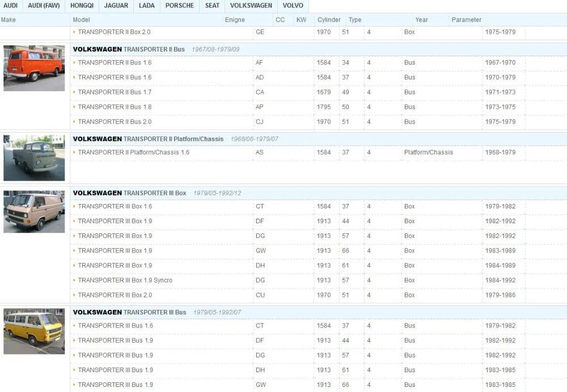567x392 pixels.
Task: Click the 1984-1989 year cell
Action: tap(501, 266)
